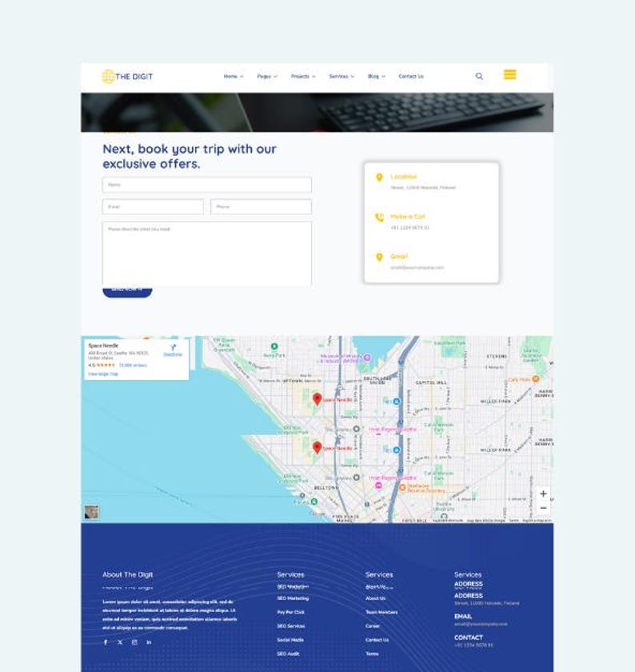635x672 pixels.
Task: Open View larger map link
Action: [103, 374]
